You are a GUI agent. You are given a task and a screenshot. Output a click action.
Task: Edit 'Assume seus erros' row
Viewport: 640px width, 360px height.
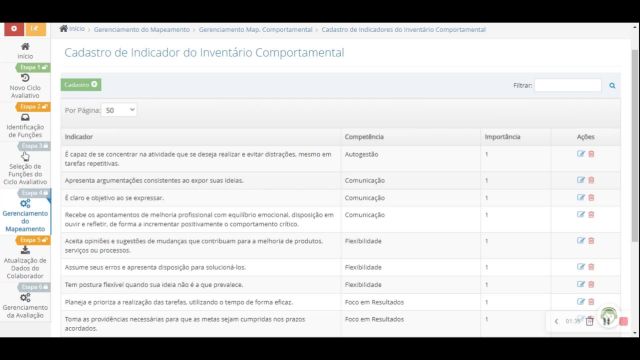click(x=581, y=267)
